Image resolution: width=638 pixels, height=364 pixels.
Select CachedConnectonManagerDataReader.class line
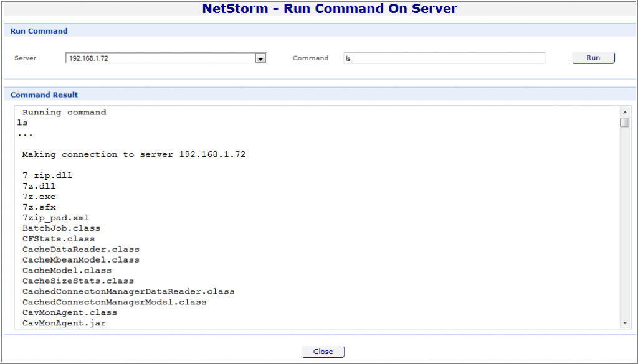click(x=128, y=292)
